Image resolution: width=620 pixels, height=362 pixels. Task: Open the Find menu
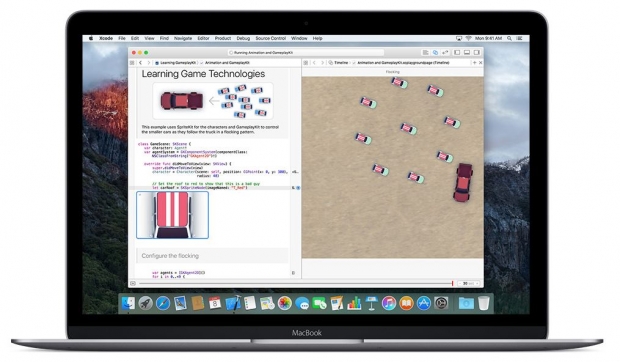(164, 38)
